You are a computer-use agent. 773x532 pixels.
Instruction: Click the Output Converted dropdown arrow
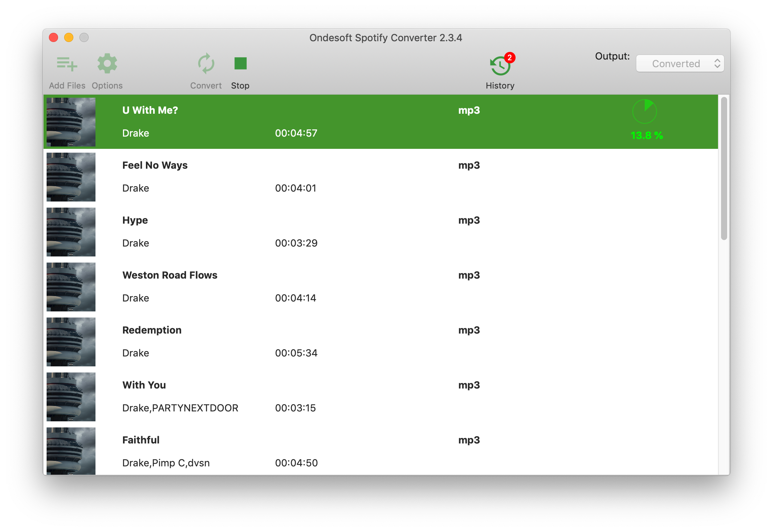coord(719,63)
